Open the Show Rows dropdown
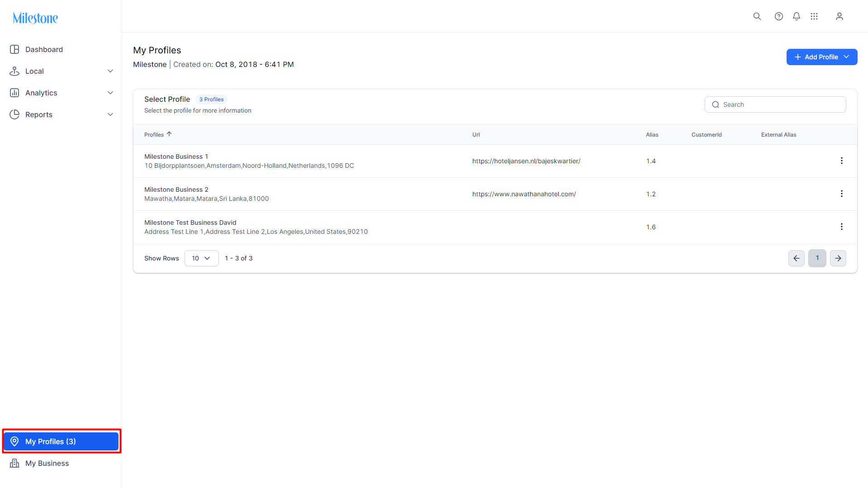 [202, 258]
